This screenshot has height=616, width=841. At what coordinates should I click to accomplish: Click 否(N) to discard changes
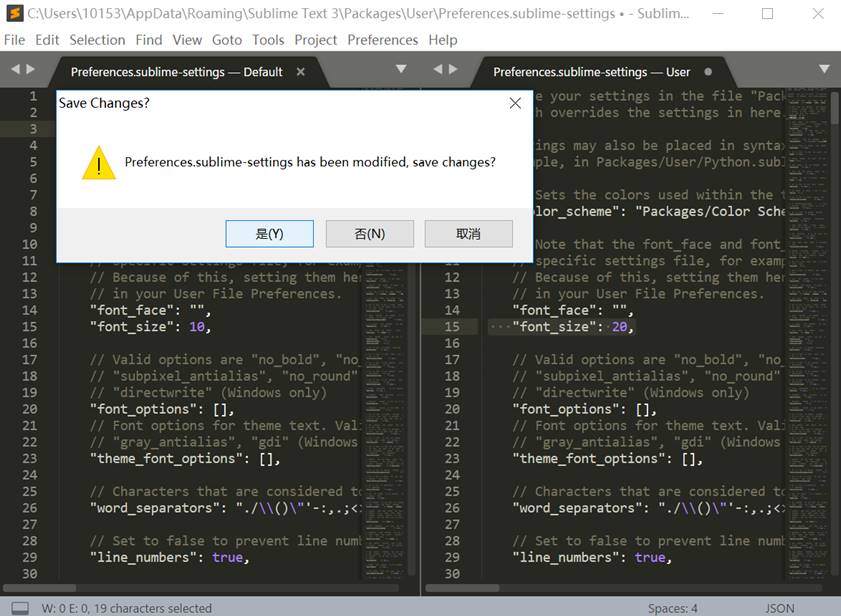tap(370, 233)
